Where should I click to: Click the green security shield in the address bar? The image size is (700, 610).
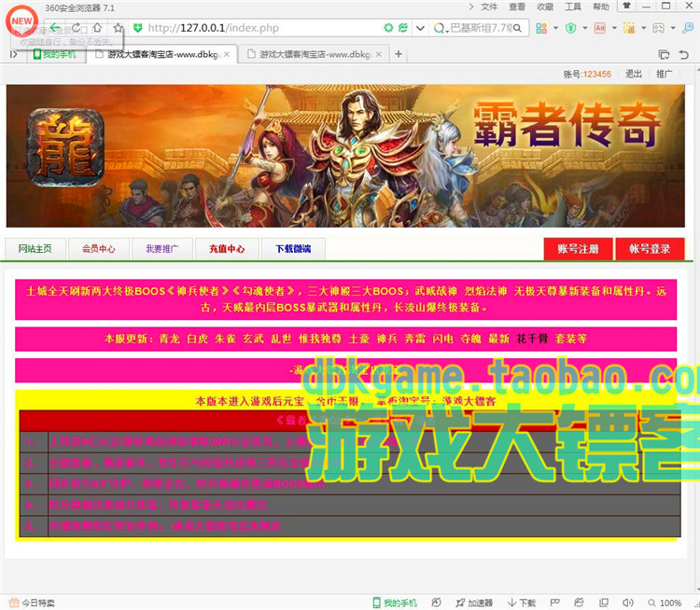click(x=138, y=28)
